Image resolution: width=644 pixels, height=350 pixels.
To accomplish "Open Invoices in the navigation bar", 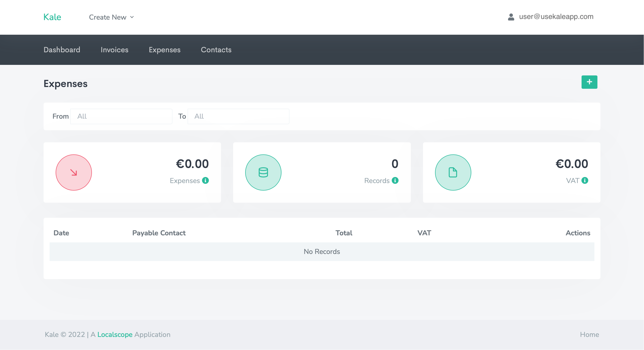I will (x=114, y=50).
